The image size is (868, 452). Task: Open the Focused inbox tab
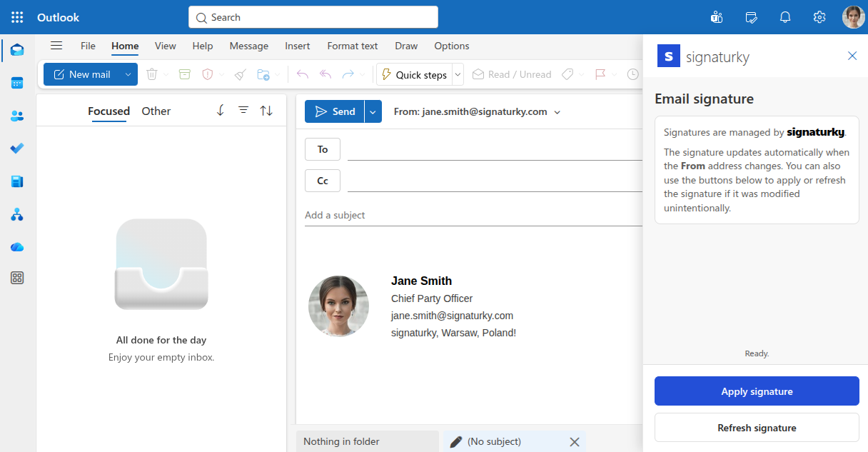click(x=108, y=111)
